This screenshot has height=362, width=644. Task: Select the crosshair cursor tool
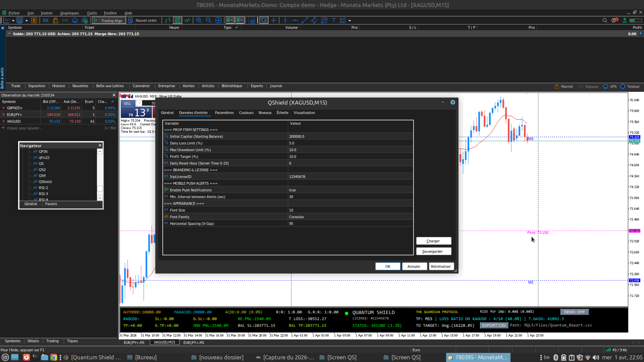[274, 20]
